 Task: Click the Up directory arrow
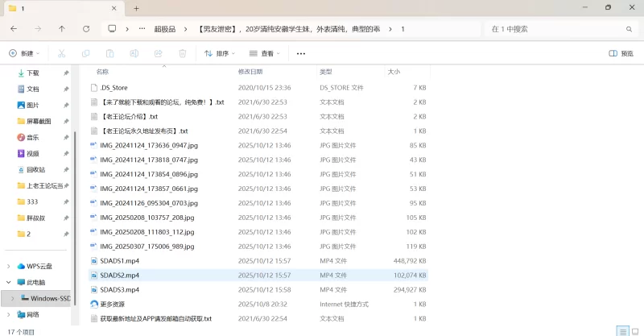[62, 28]
